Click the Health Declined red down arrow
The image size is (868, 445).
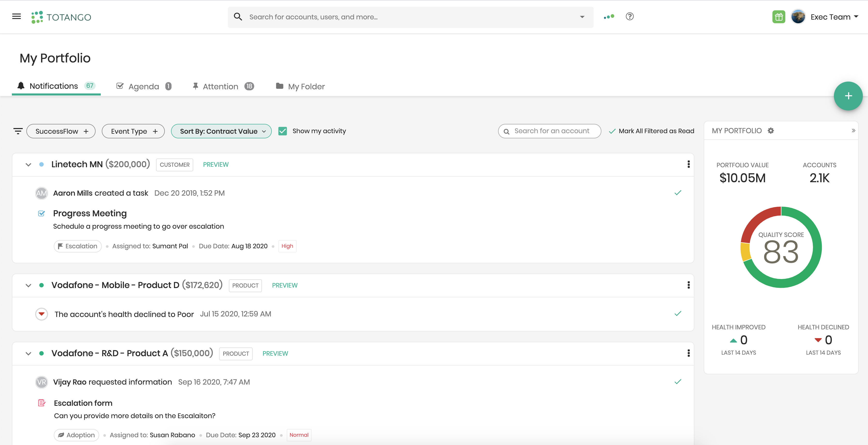[818, 340]
